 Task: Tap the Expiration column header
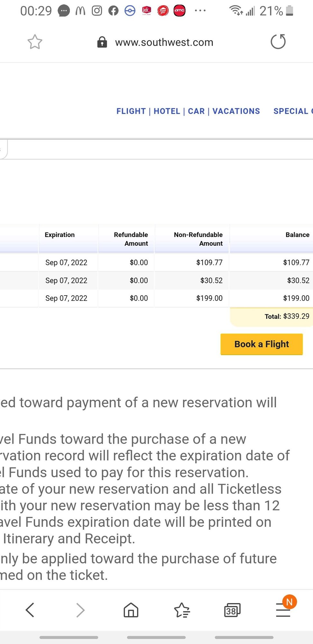[x=60, y=235]
